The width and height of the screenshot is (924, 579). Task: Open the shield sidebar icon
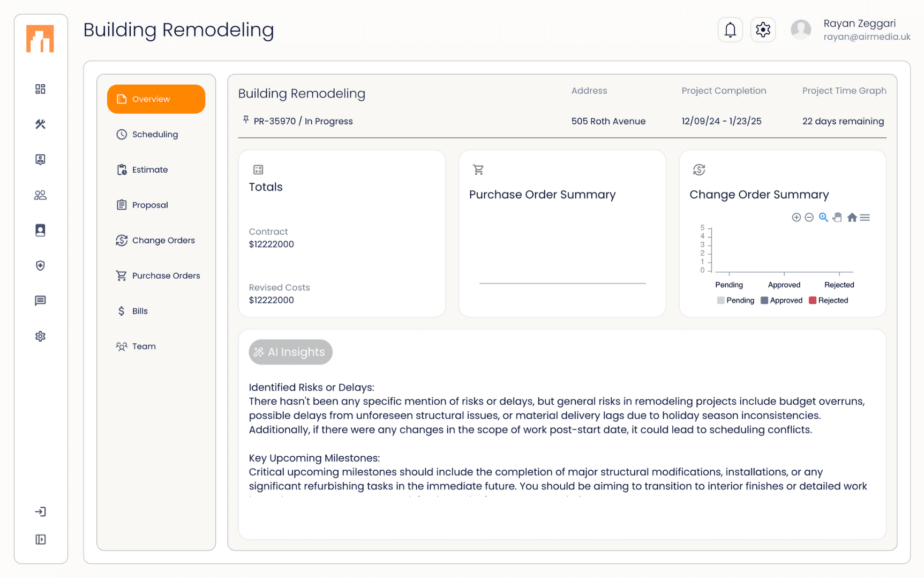(40, 266)
